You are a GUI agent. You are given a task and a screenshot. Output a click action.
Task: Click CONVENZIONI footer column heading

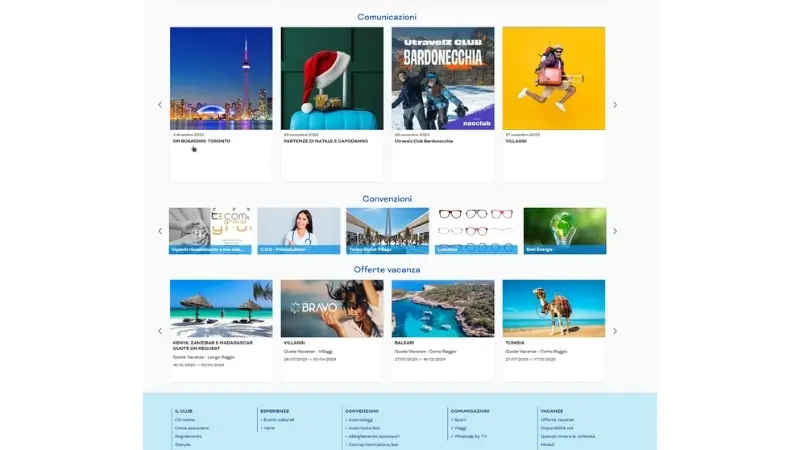click(x=362, y=411)
